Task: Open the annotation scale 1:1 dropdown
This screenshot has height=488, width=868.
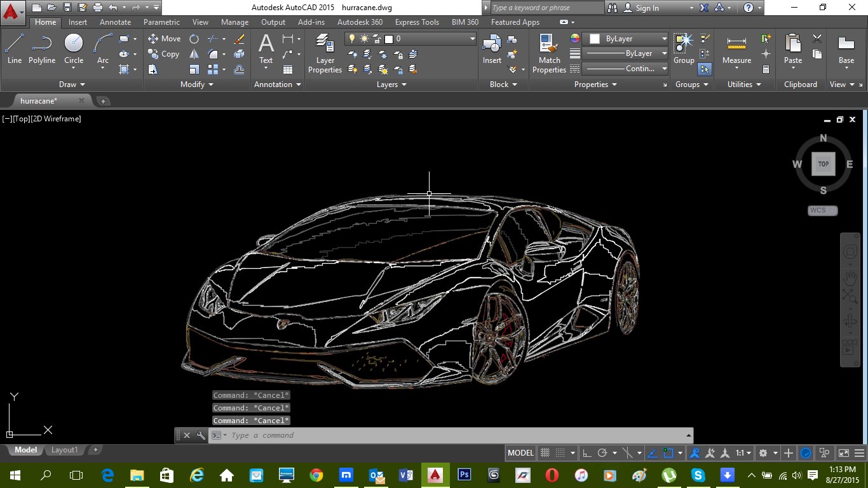Action: point(743,453)
